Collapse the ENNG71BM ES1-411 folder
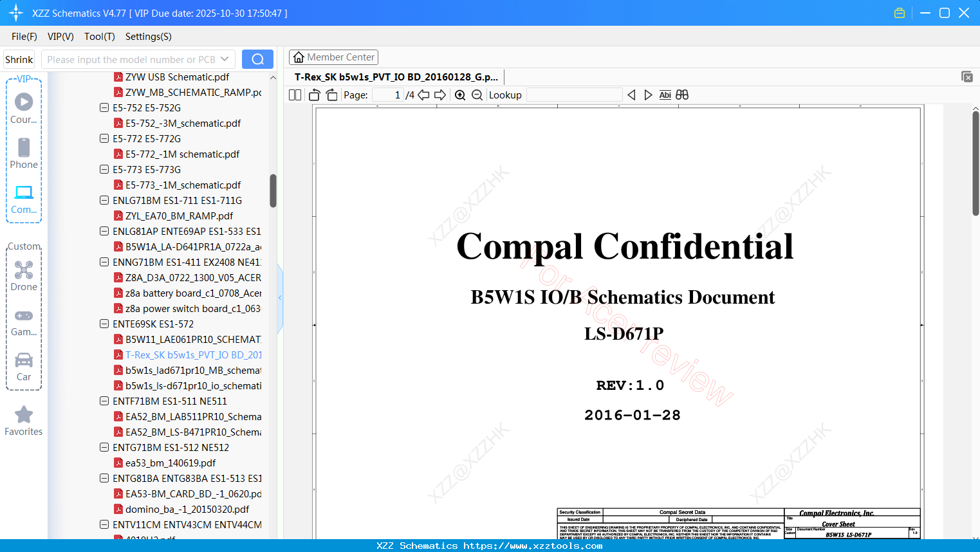The height and width of the screenshot is (552, 980). coord(104,262)
